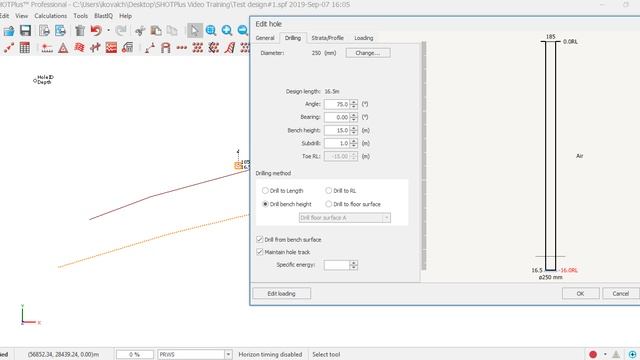Click the red triangle tool icon
Image resolution: width=640 pixels, height=360 pixels.
pos(63,48)
